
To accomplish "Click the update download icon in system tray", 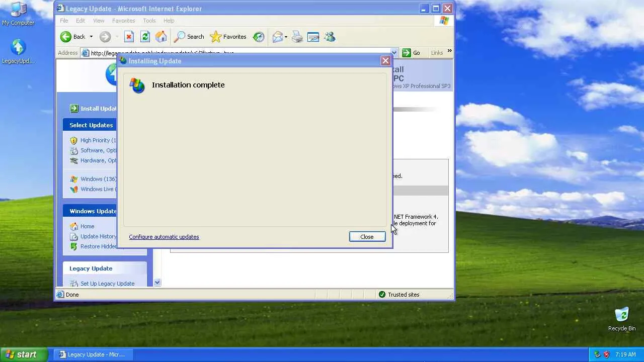I will click(597, 354).
